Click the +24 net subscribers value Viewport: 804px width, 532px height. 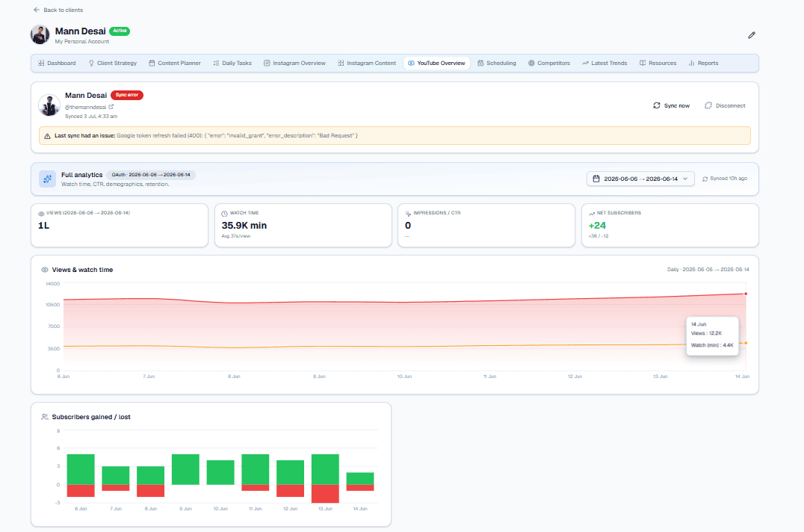[597, 226]
